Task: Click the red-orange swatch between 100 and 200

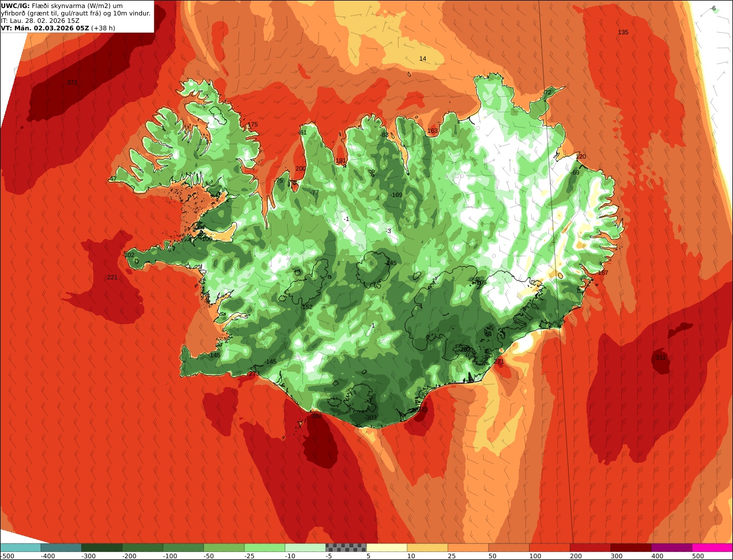Action: [x=549, y=547]
